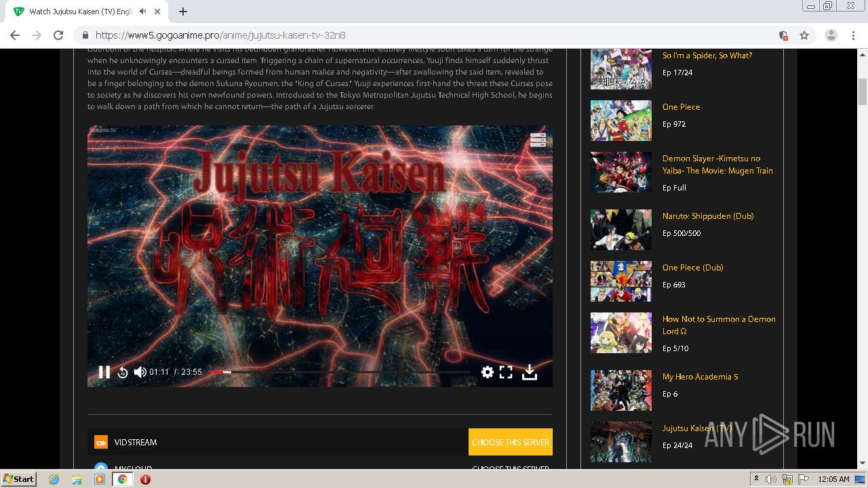Open Chrome profile avatar

coord(831,35)
